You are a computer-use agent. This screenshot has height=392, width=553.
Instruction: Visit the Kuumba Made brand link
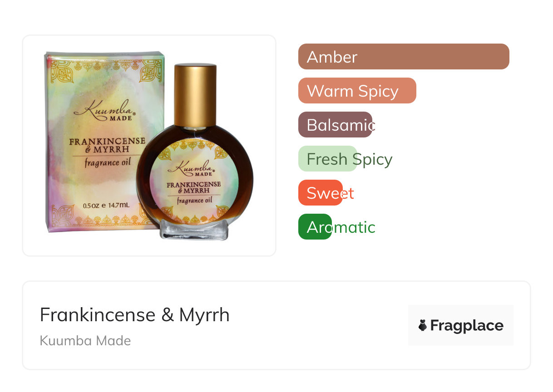pos(85,341)
